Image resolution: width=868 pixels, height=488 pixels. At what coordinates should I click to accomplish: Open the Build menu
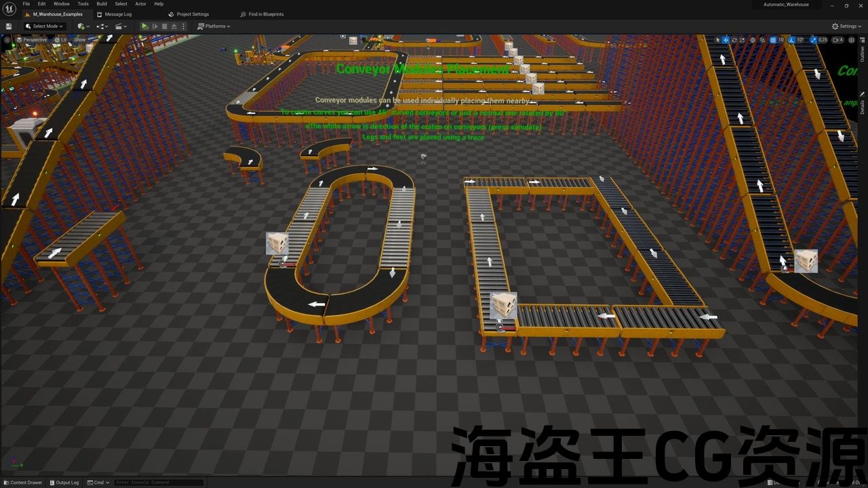click(x=102, y=4)
